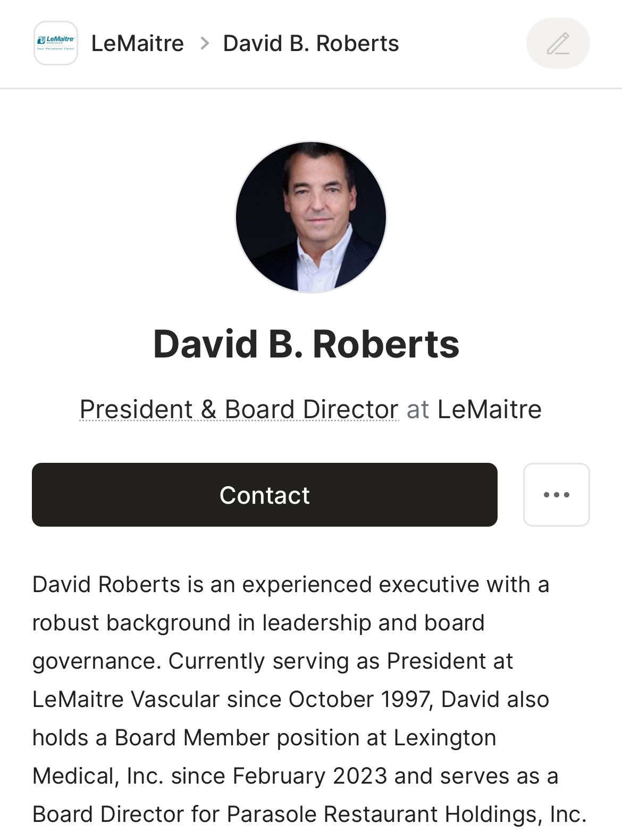
Task: Click LeMaitre company name after 'at'
Action: pos(489,409)
